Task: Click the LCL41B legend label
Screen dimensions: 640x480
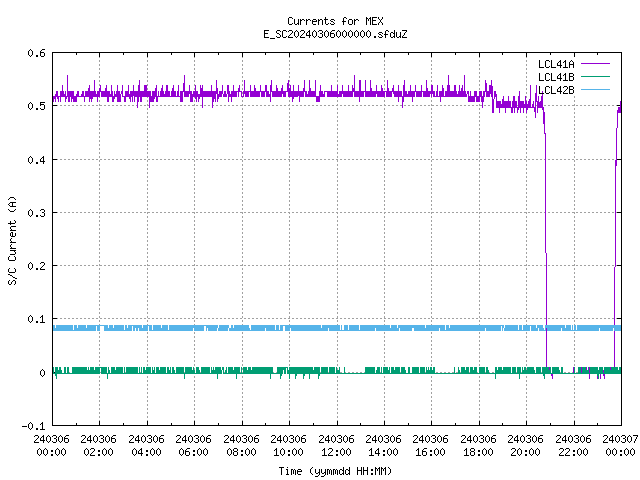Action: [x=556, y=77]
